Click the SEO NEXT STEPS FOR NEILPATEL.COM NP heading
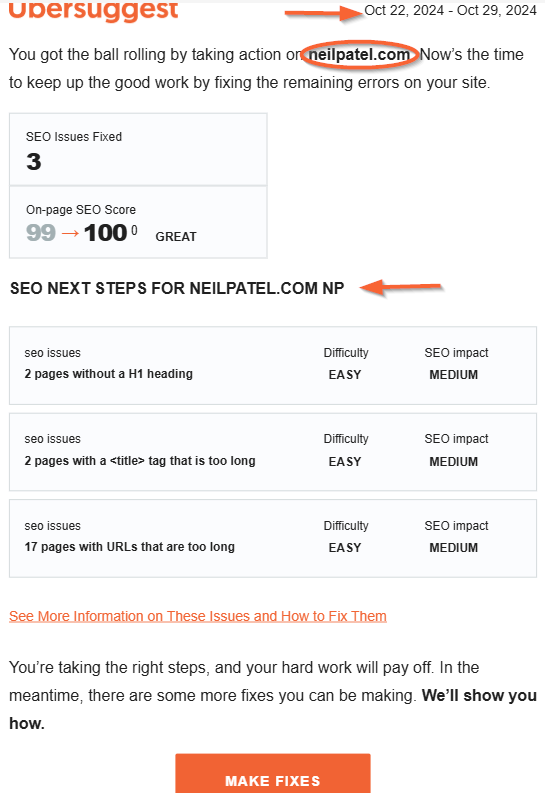545x793 pixels. coord(177,288)
